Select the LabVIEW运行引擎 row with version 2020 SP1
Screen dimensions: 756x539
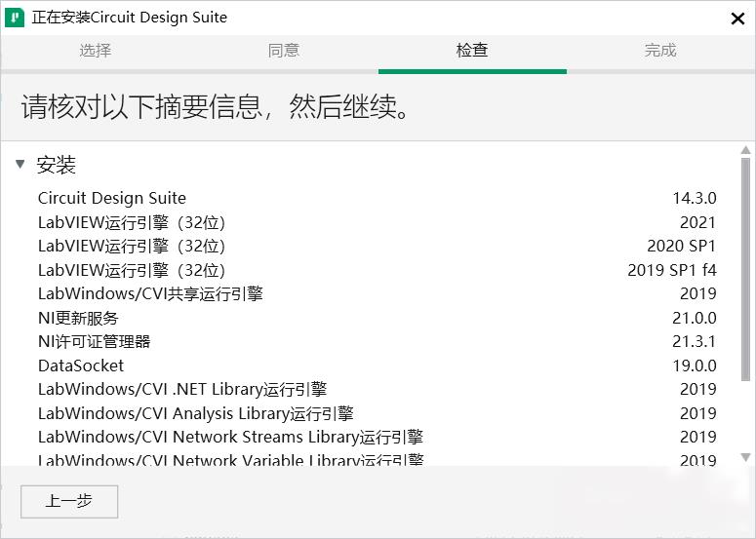click(x=378, y=246)
